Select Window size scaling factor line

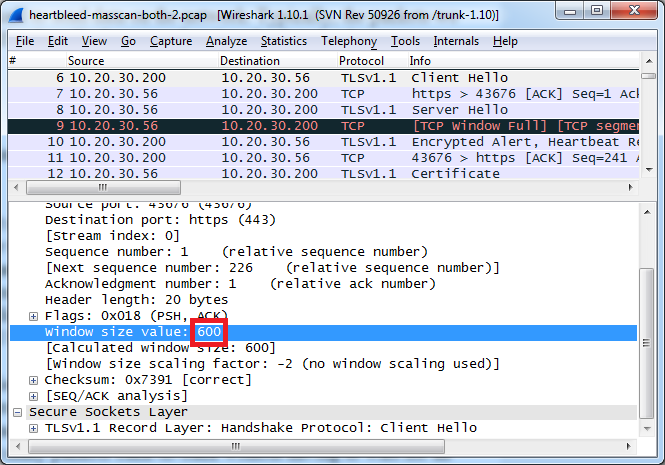pyautogui.click(x=273, y=364)
